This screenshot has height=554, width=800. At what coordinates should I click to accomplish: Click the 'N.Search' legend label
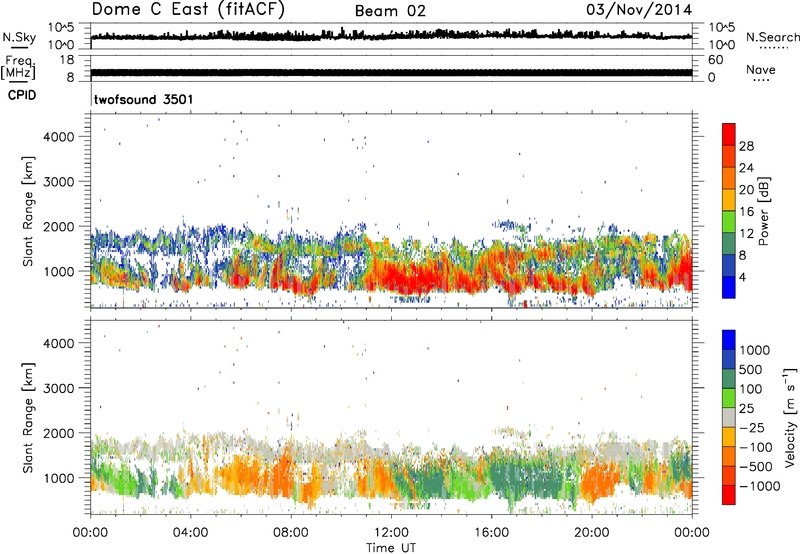point(772,37)
